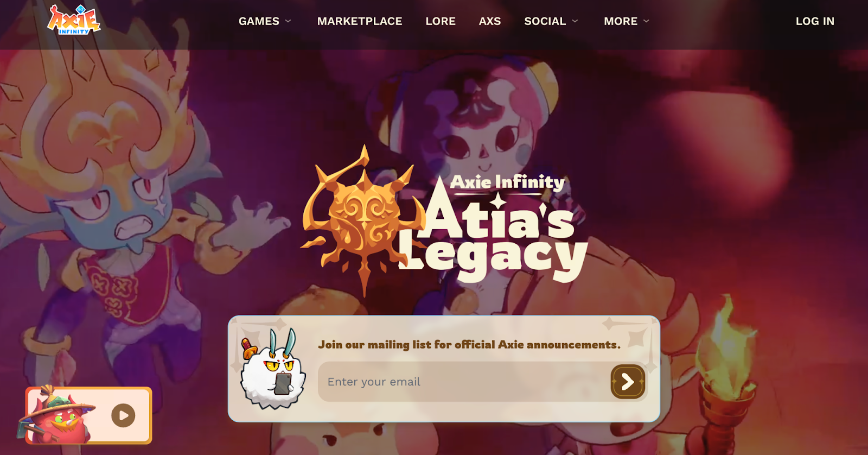
Task: Go to the LORE page
Action: pos(441,21)
